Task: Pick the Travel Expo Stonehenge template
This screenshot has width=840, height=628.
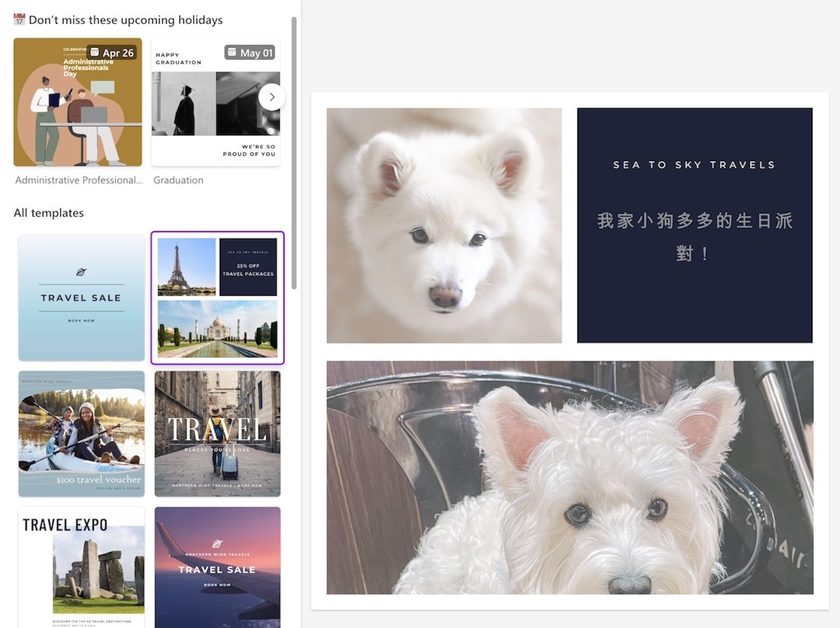Action: click(x=81, y=567)
